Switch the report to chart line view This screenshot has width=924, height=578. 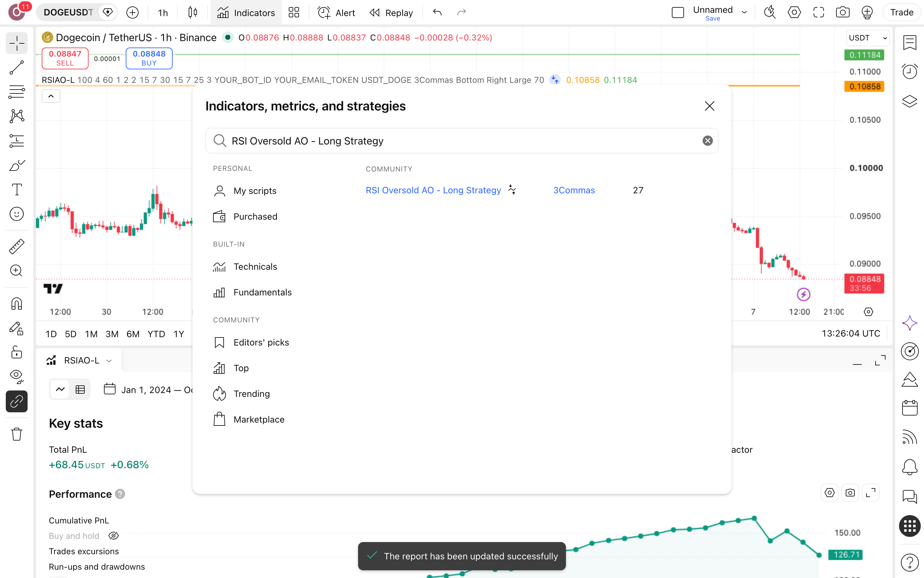point(60,390)
